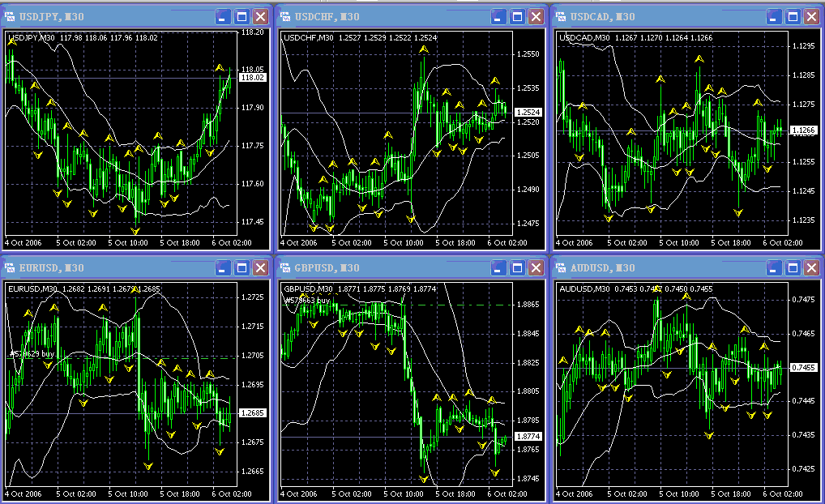The image size is (825, 504).
Task: Select the USDCHF, M30 title bar text
Action: pyautogui.click(x=327, y=17)
